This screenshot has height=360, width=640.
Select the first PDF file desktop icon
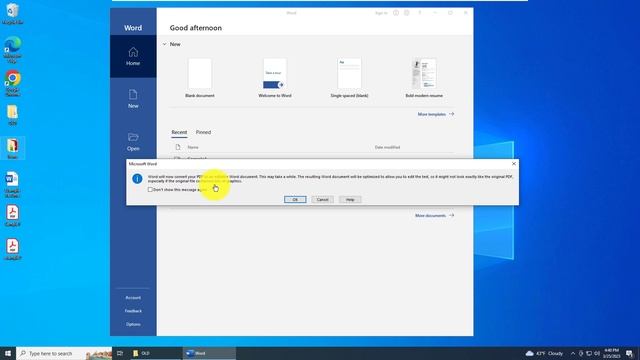(x=13, y=216)
